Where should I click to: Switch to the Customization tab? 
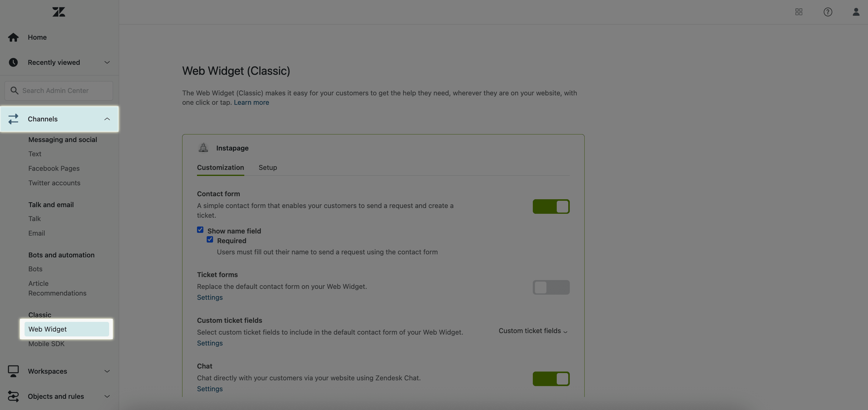point(220,167)
